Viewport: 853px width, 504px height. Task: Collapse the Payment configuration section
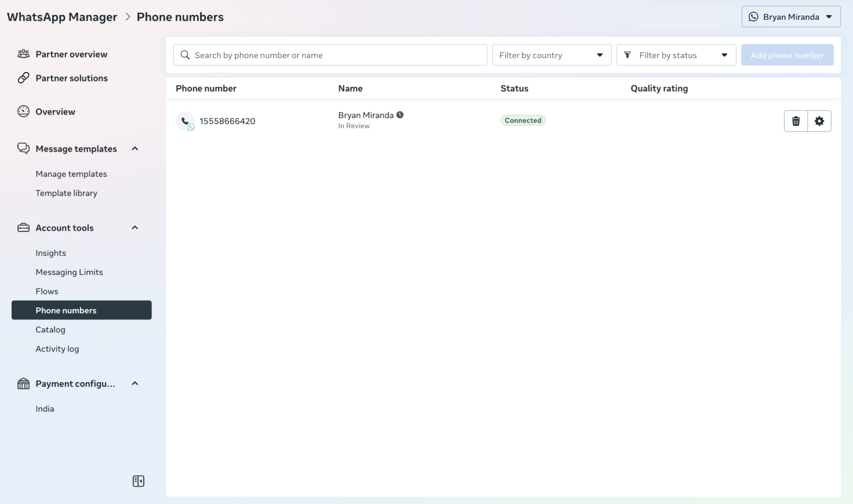coord(135,383)
